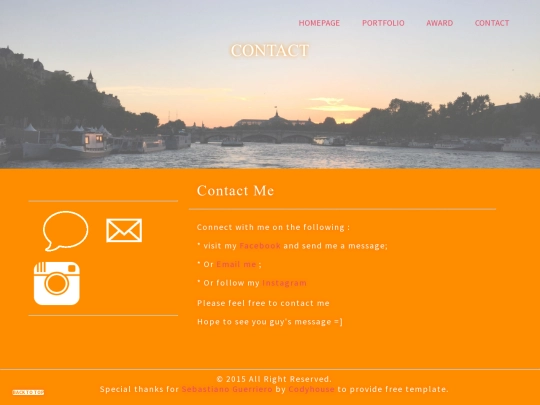The image size is (540, 405).
Task: Click the 'Please feel free to contact me' line
Action: [x=263, y=303]
